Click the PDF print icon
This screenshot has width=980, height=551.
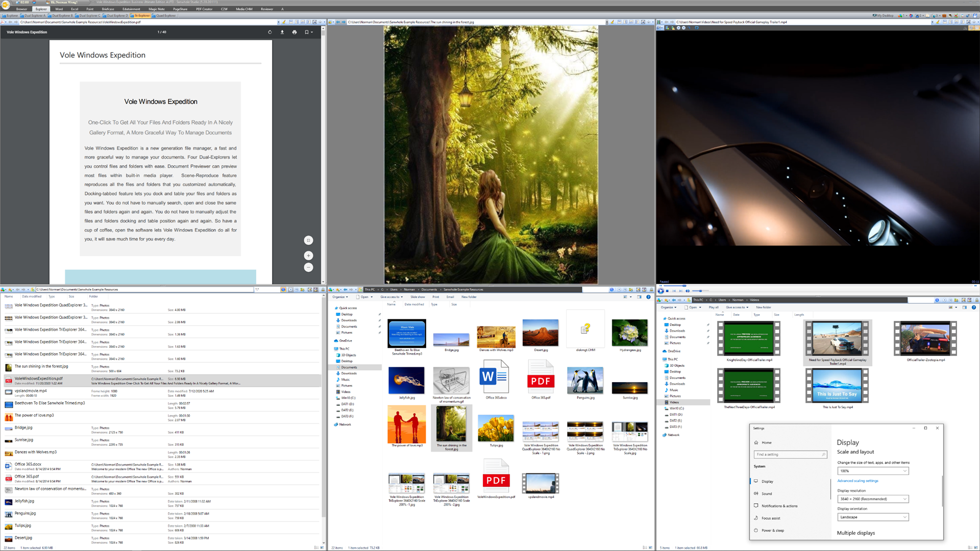[x=295, y=32]
